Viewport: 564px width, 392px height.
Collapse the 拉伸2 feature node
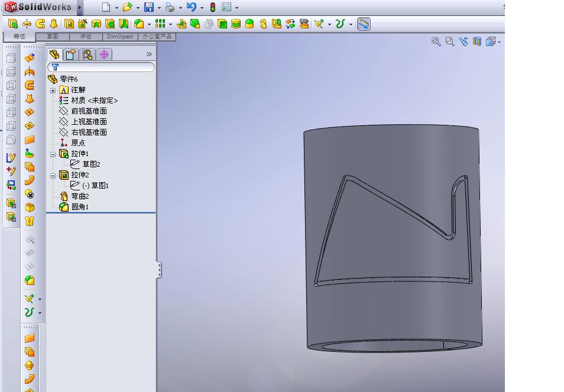point(53,176)
